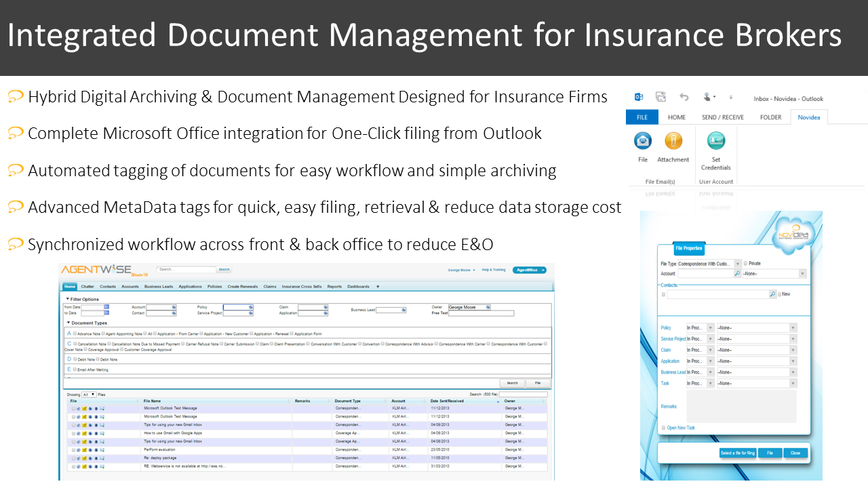Screen dimensions: 868x488
Task: Click the Outlook undo arrow icon
Action: (684, 98)
